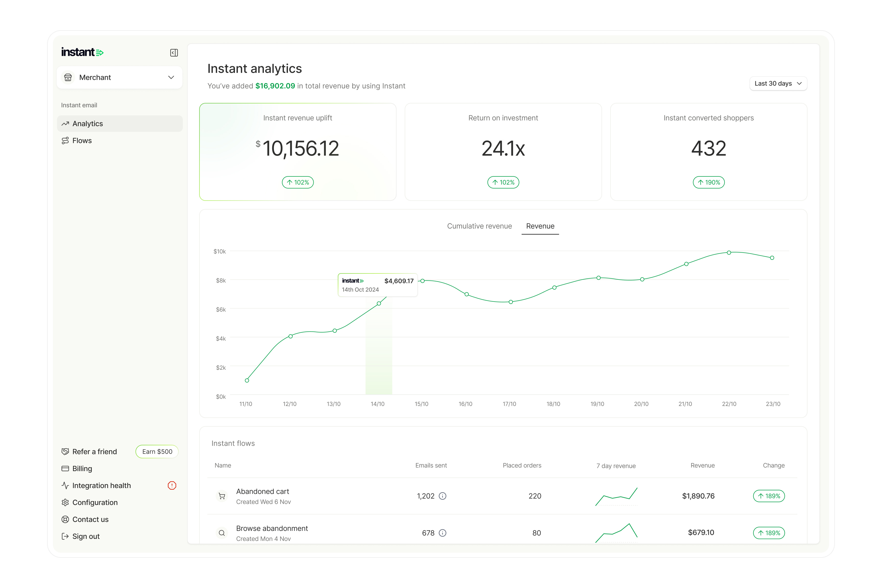Click the Instant logo in the sidebar
The image size is (882, 588).
point(82,52)
